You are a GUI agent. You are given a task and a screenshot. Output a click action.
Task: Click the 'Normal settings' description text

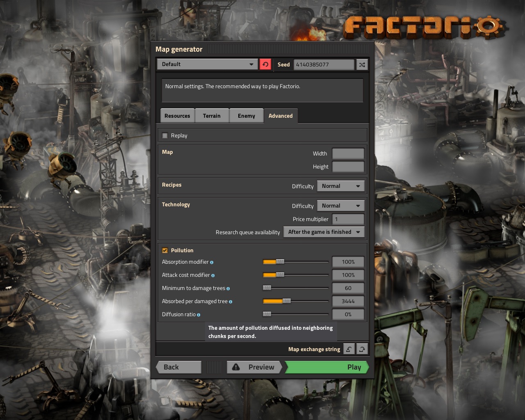(x=233, y=87)
